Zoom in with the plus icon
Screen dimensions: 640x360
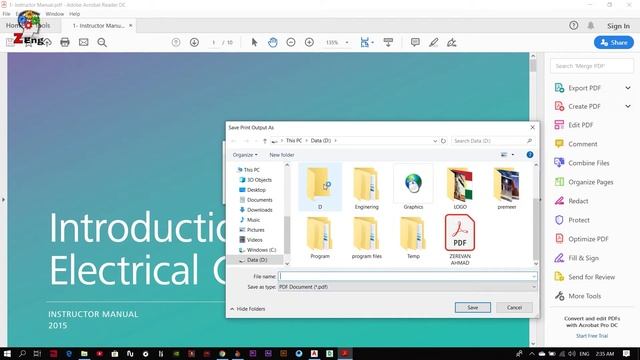(x=309, y=42)
